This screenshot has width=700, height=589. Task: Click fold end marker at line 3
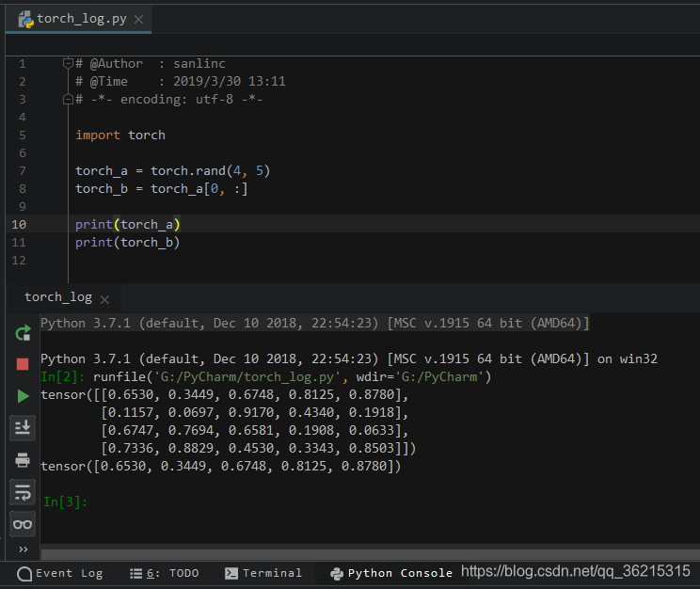click(x=68, y=99)
